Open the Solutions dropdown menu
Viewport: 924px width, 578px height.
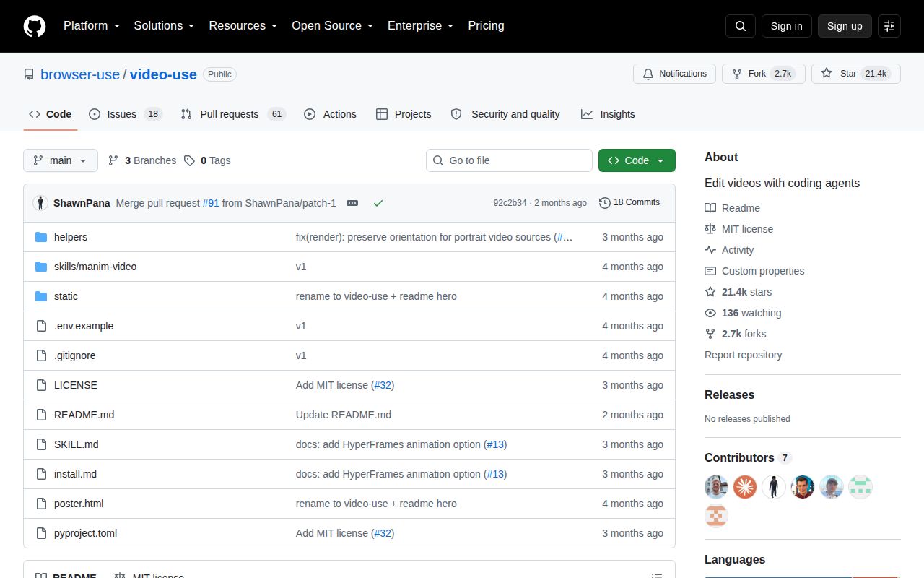[x=164, y=26]
